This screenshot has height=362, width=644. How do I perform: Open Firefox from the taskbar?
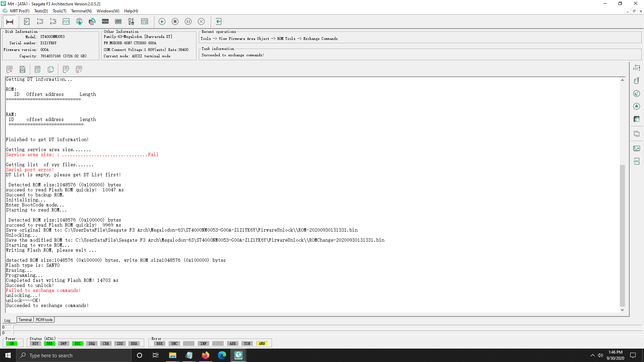(205, 355)
